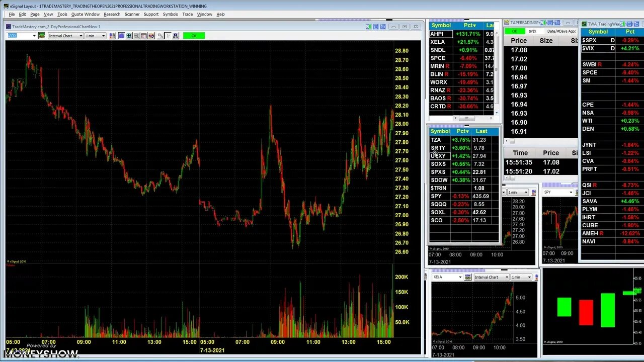Screen dimensions: 644x362
Task: Open the '1 min' dropdown in small UVXY chart
Action: [526, 192]
